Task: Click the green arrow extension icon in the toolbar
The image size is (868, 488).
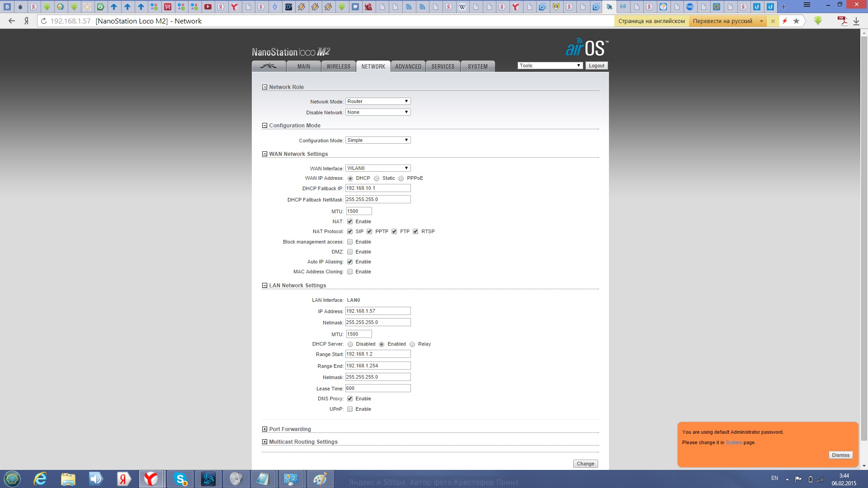Action: coord(818,21)
